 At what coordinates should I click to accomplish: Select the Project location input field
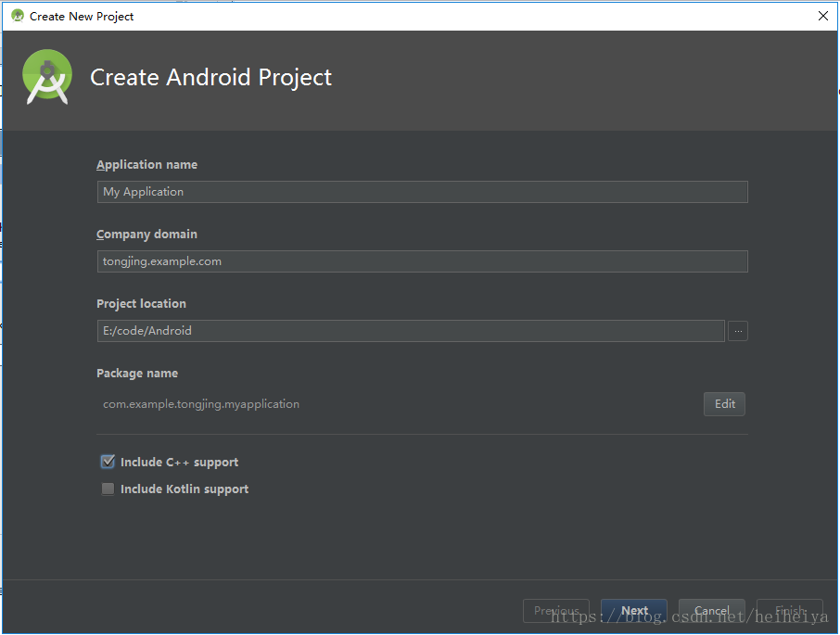(x=410, y=331)
